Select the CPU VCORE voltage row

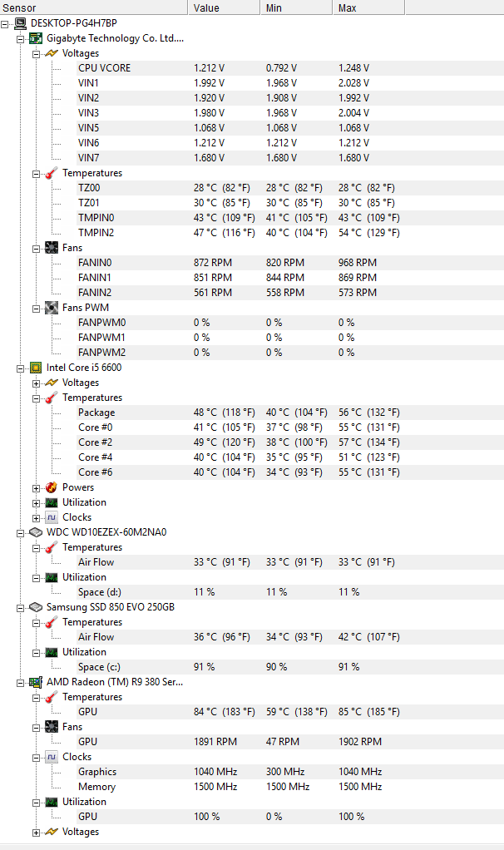click(104, 68)
